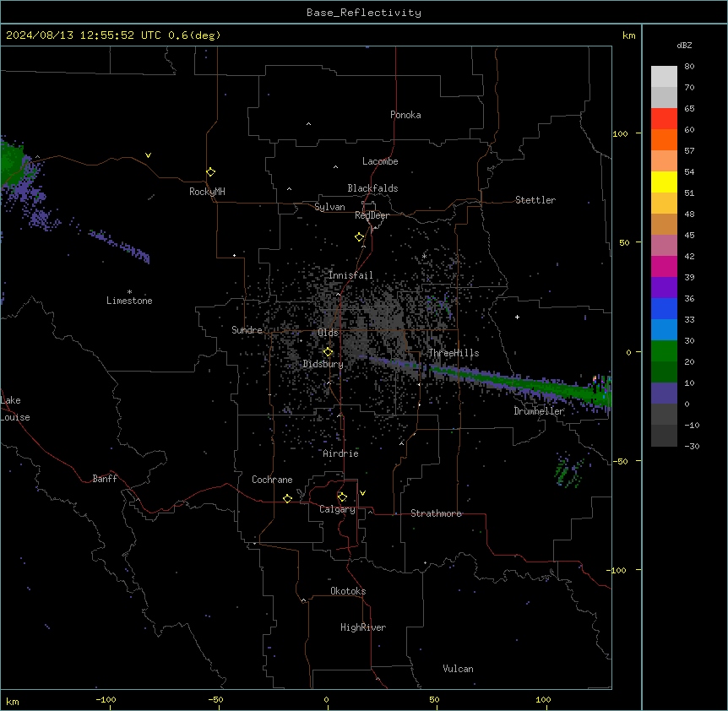This screenshot has height=711, width=728.
Task: Click the Calgary city label
Action: point(337,509)
